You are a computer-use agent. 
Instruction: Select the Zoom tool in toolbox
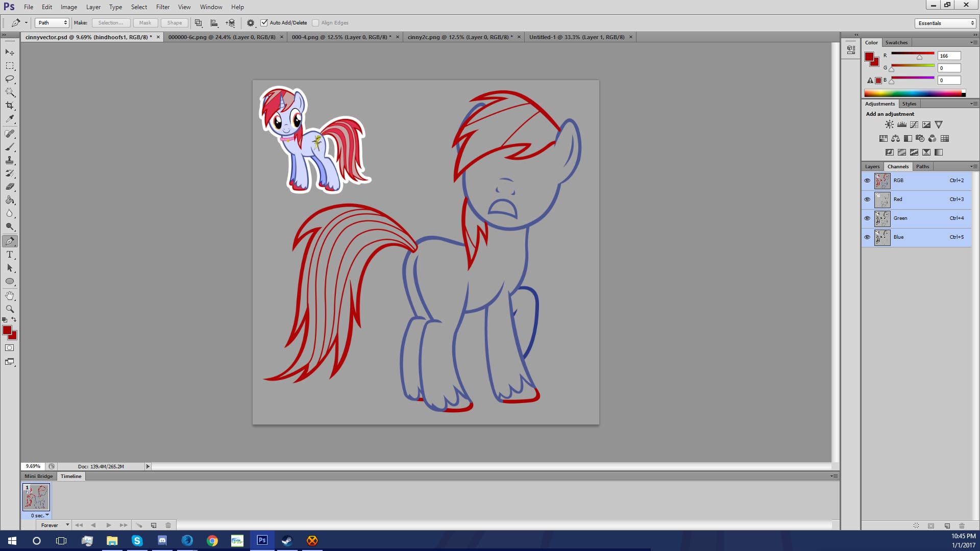(10, 309)
